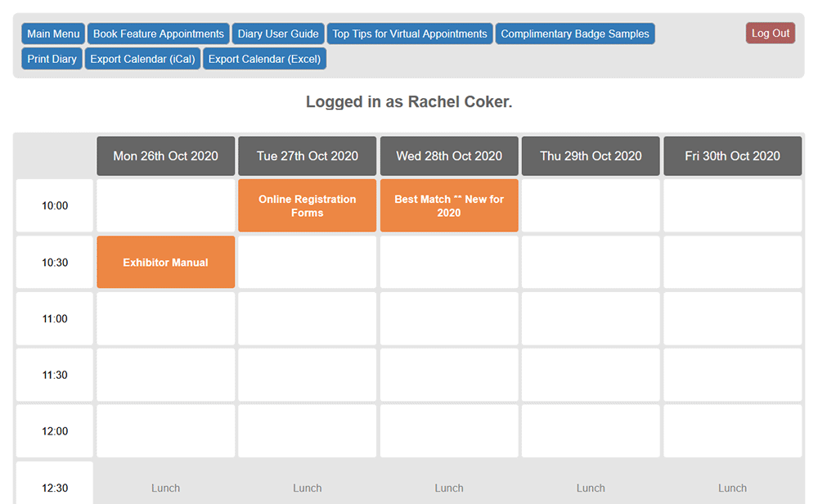Viewport: 818px width, 504px height.
Task: Click the 10:00 slot under Thursday
Action: [590, 205]
